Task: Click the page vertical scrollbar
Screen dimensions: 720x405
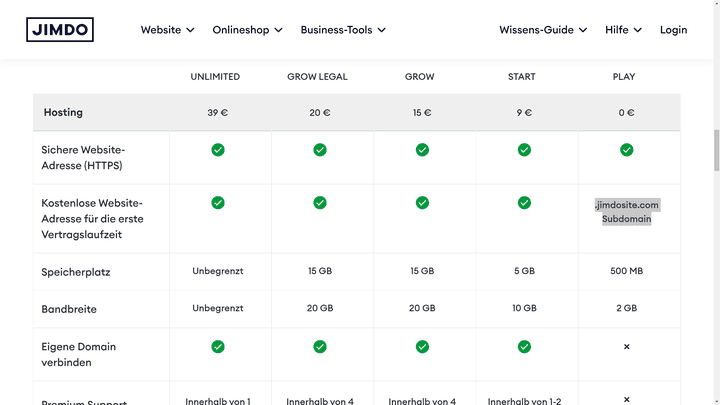Action: (x=715, y=150)
